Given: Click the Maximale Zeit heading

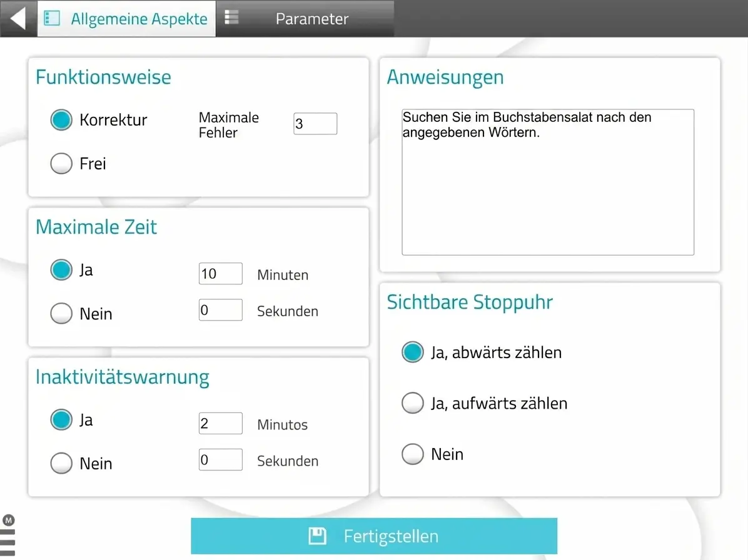Looking at the screenshot, I should (96, 227).
